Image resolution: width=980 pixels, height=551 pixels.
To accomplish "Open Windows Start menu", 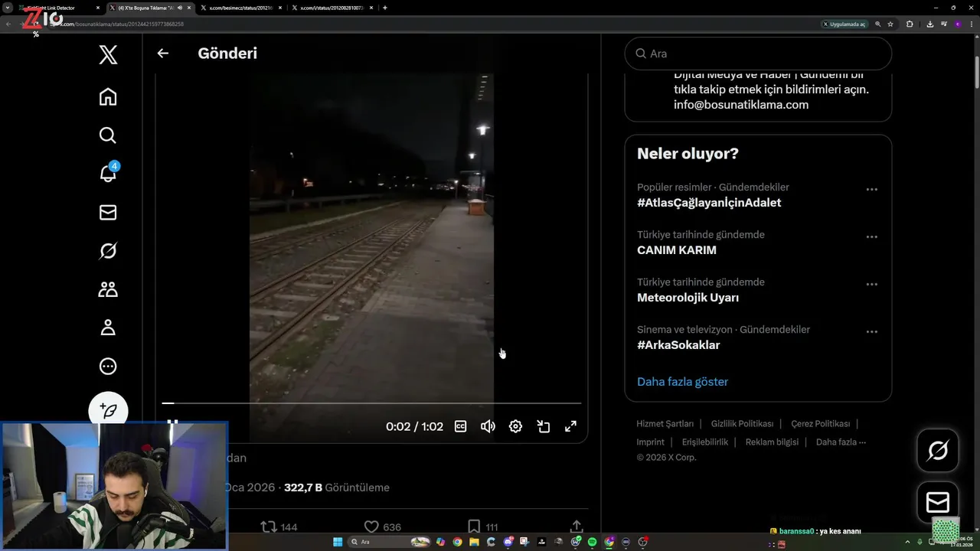I will pos(338,542).
